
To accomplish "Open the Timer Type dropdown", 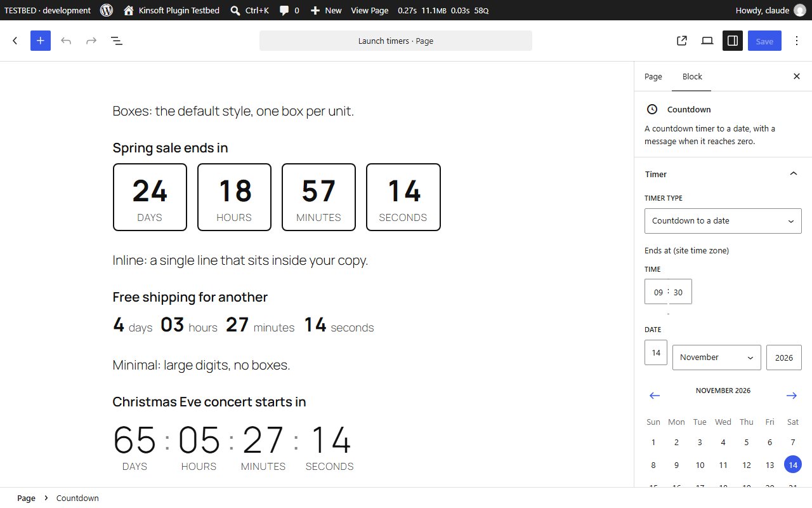I will click(x=723, y=221).
